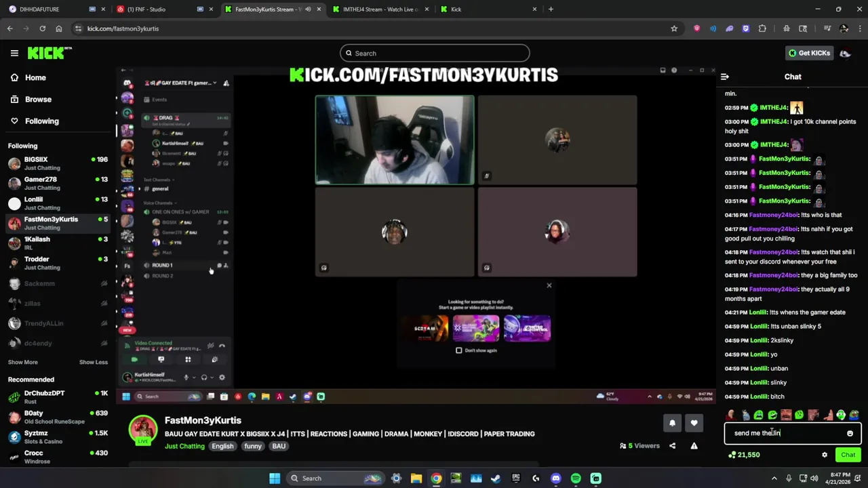
Task: Toggle stream notifications bell
Action: [672, 423]
